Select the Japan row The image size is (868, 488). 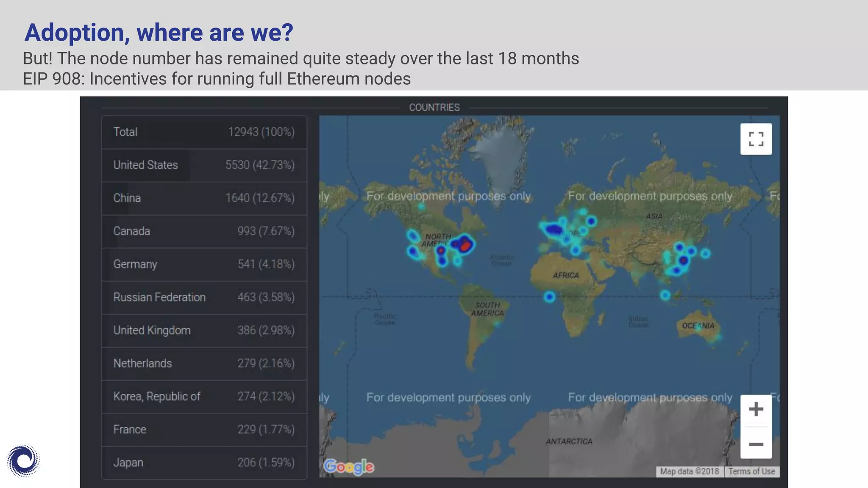pos(204,463)
